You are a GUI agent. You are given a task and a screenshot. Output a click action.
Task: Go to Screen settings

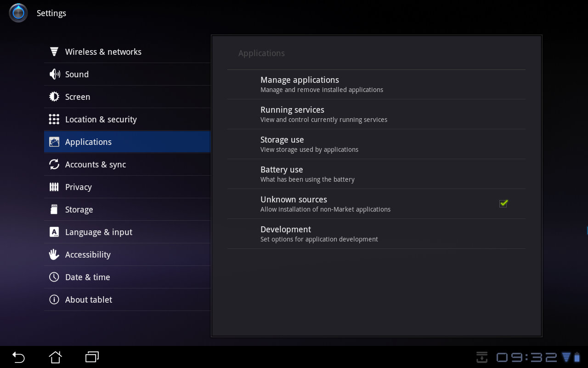(x=127, y=97)
